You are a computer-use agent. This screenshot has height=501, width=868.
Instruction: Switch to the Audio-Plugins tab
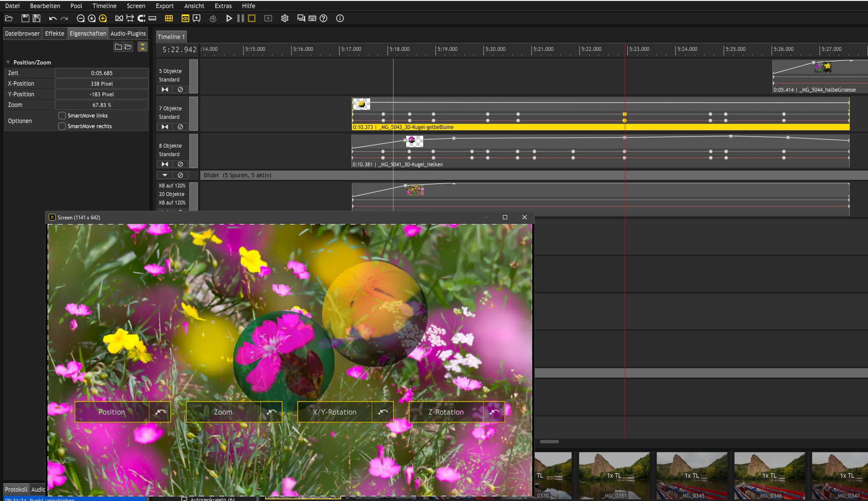coord(128,34)
